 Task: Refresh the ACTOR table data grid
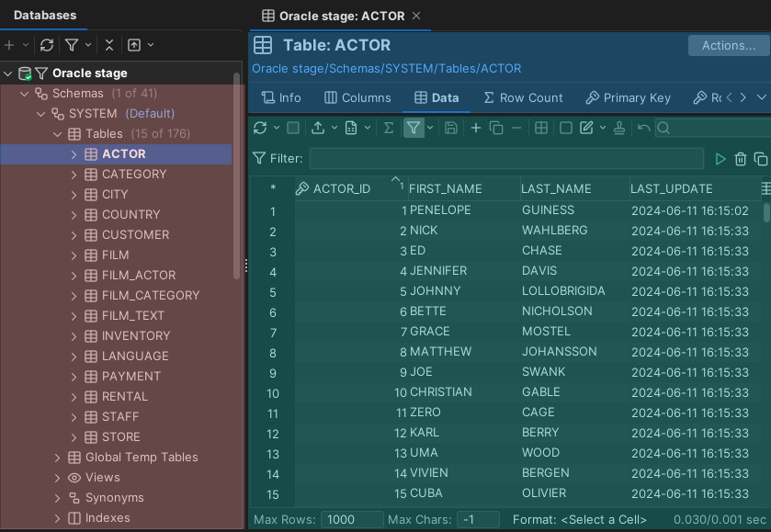pyautogui.click(x=260, y=128)
